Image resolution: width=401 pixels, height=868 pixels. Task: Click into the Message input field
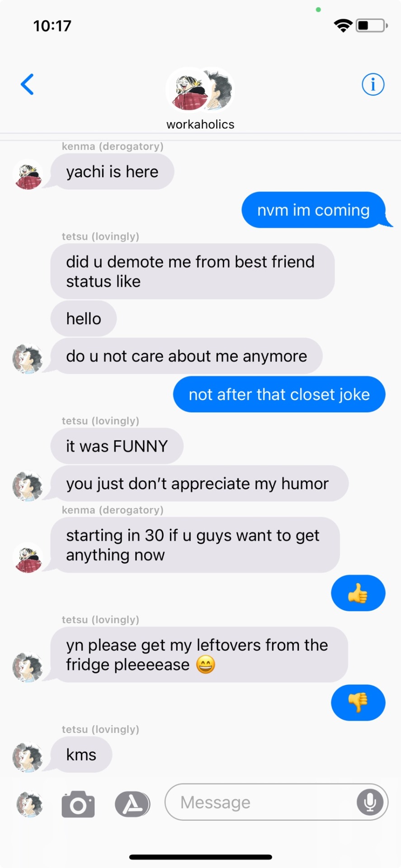276,802
